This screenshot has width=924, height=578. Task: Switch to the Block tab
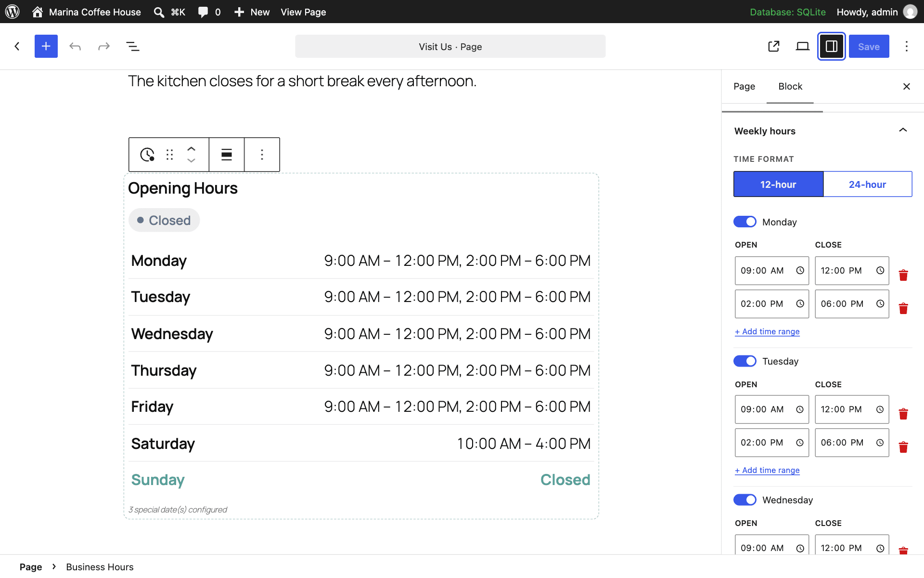(x=790, y=86)
